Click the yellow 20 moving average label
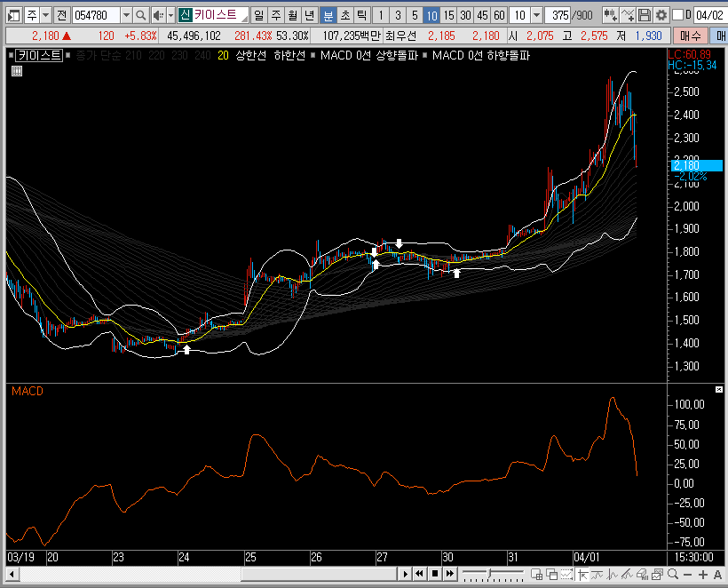The height and width of the screenshot is (588, 728). click(x=223, y=56)
